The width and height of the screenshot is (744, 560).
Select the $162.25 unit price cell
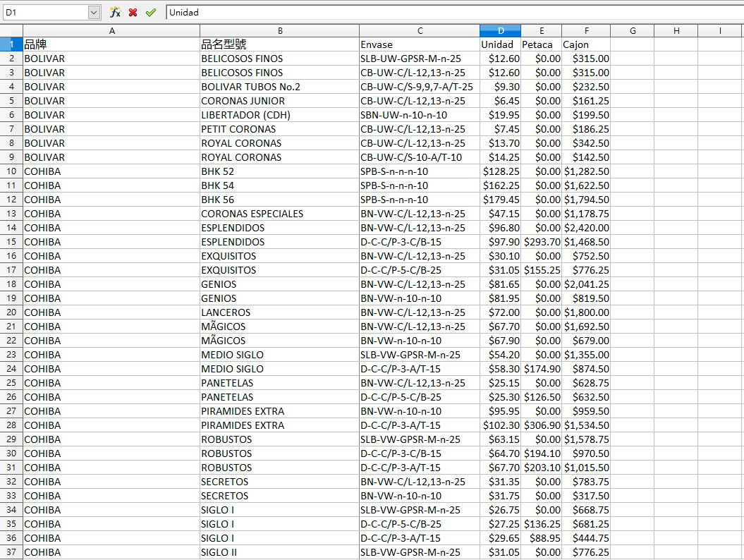[x=500, y=185]
